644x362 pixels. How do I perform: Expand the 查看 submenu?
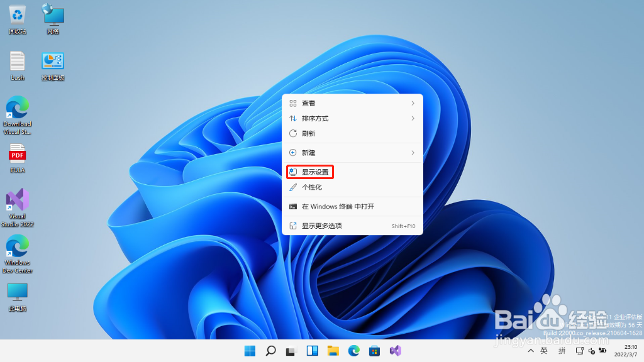[352, 104]
